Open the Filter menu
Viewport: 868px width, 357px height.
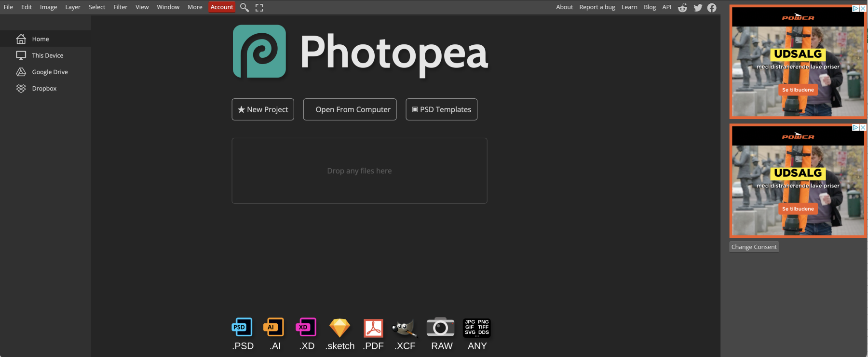(x=121, y=7)
